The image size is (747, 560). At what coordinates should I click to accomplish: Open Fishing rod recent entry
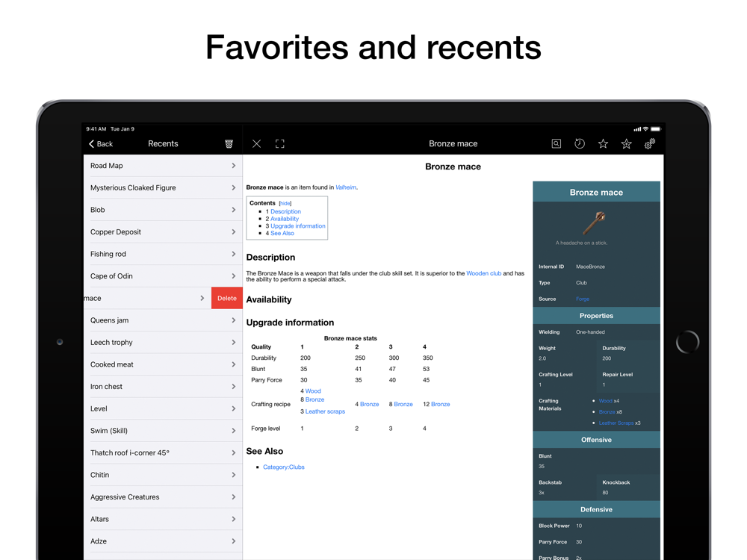point(163,254)
